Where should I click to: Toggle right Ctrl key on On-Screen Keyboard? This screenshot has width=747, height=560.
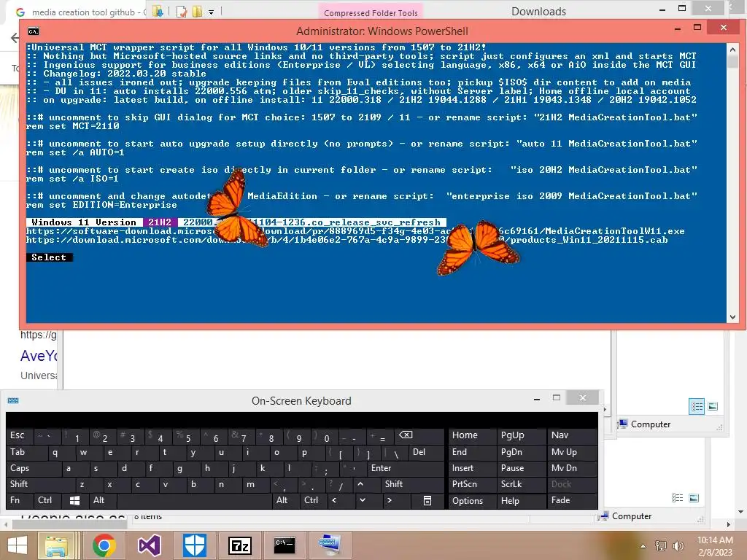(x=312, y=500)
